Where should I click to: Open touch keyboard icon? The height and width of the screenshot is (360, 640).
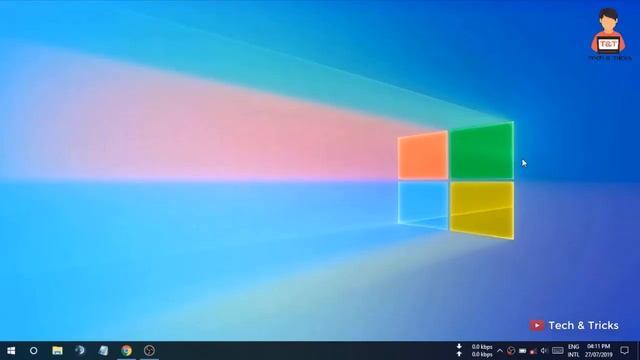(558, 351)
